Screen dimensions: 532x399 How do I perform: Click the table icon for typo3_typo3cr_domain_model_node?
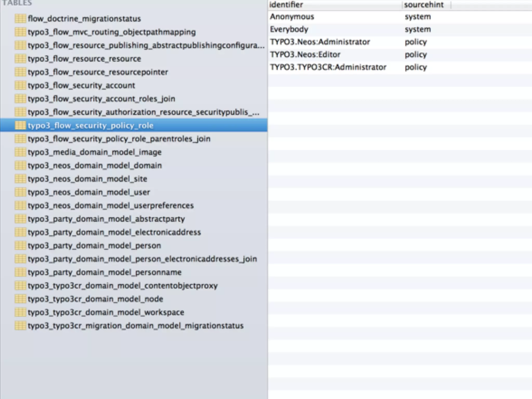point(20,299)
